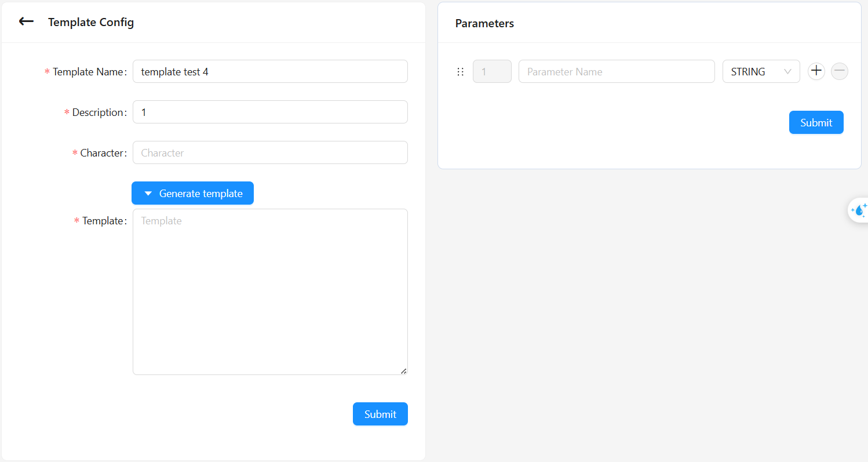The image size is (868, 462).
Task: Open the STRING type dropdown
Action: pos(761,71)
